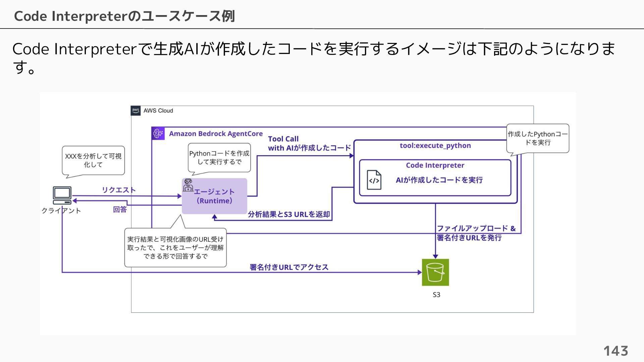Click the slide title Code Interpreterのユースケース例
Screen dimensions: 644x362
[124, 16]
